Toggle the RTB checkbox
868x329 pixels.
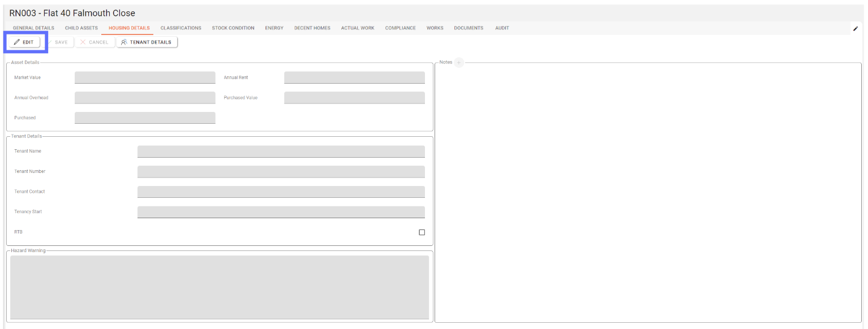tap(422, 232)
